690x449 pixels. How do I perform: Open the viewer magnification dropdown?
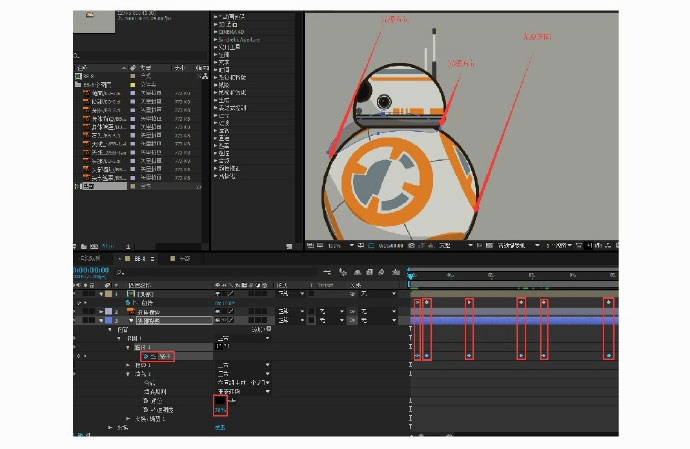341,245
